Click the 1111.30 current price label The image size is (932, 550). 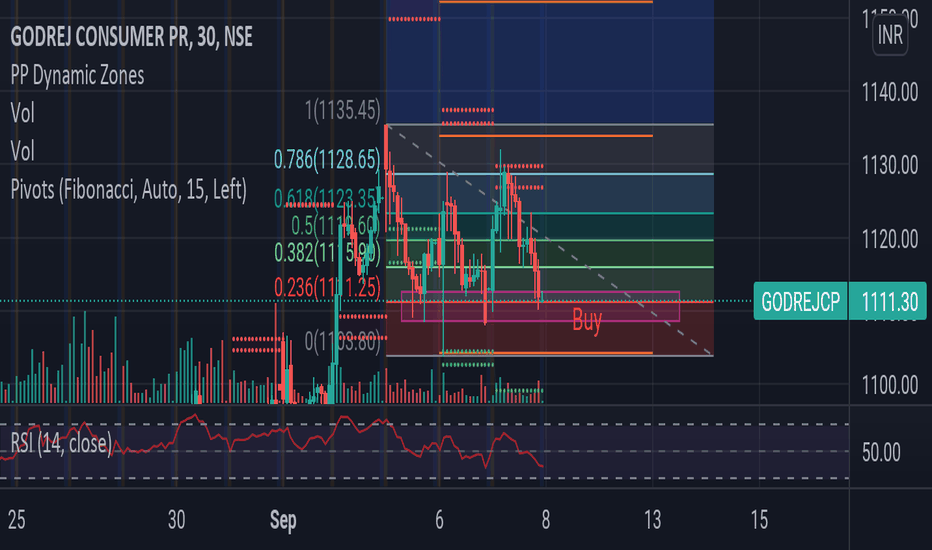(889, 301)
